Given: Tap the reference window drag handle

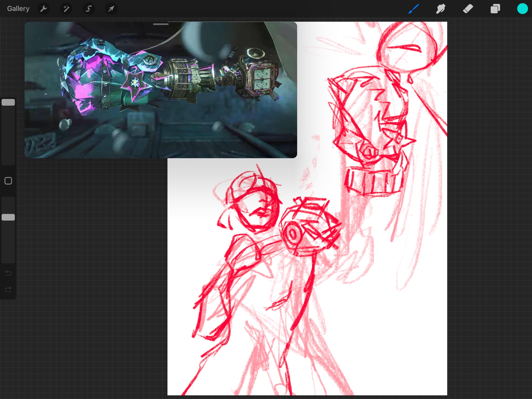Looking at the screenshot, I should [x=161, y=24].
